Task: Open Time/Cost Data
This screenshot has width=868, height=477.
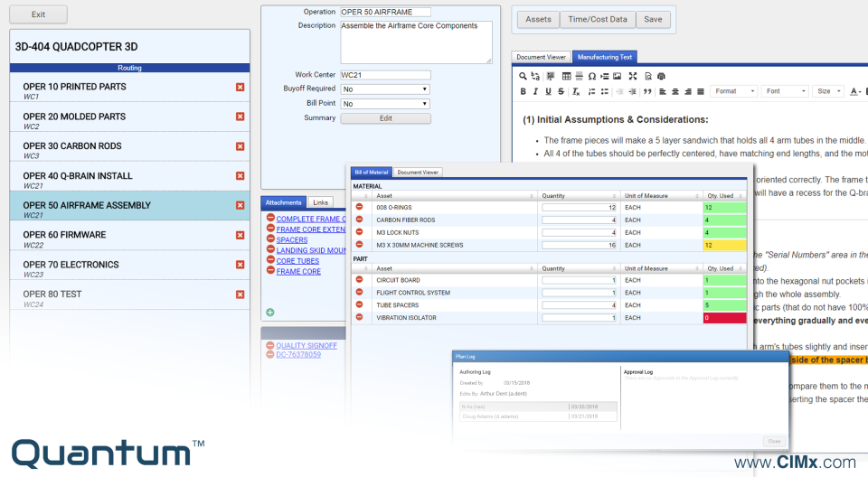Action: pos(598,19)
